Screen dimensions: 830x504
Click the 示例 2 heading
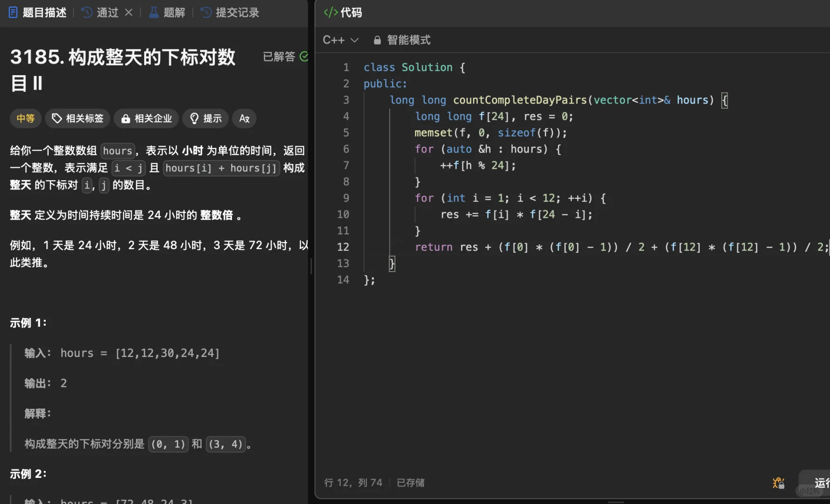point(28,474)
